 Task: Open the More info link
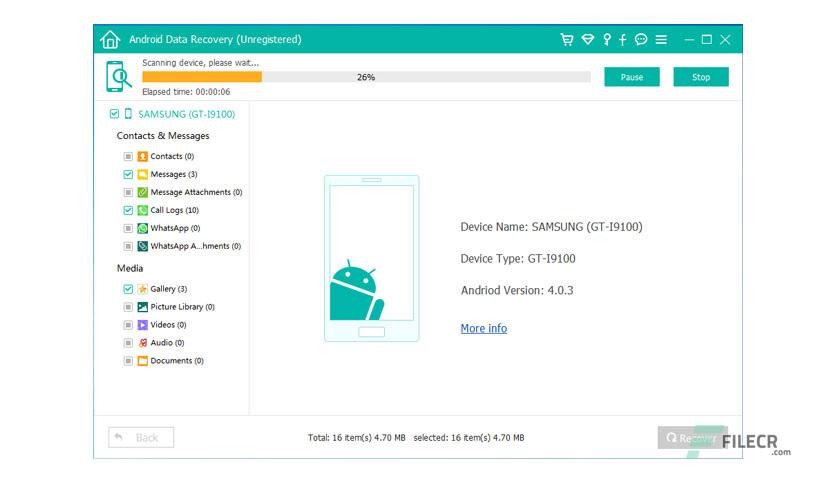point(484,328)
